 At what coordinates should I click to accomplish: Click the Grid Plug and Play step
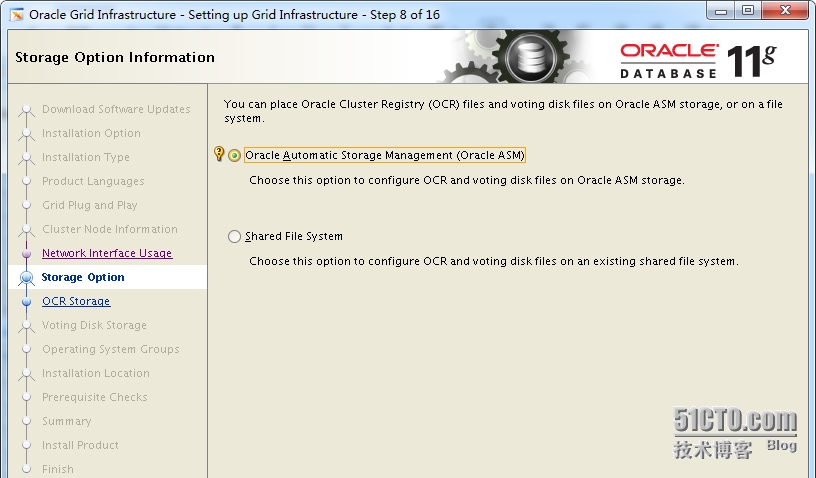click(90, 205)
